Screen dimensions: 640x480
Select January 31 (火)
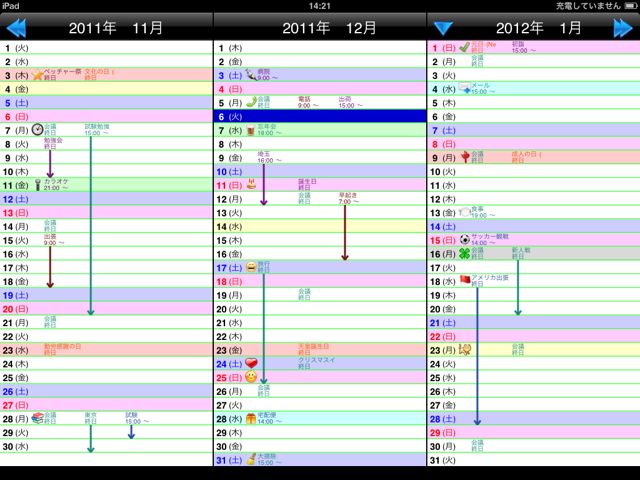coord(534,460)
